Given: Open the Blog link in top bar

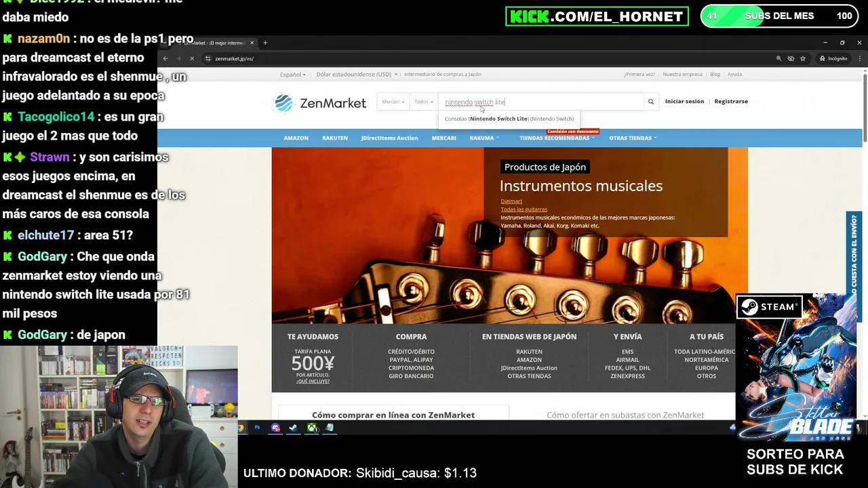Looking at the screenshot, I should click(x=715, y=75).
